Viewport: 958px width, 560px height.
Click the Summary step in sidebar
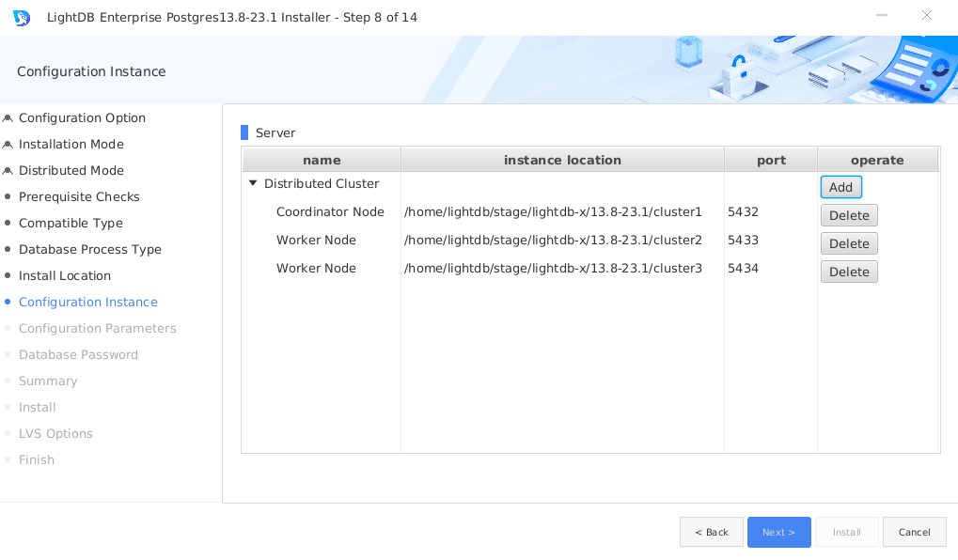(48, 381)
